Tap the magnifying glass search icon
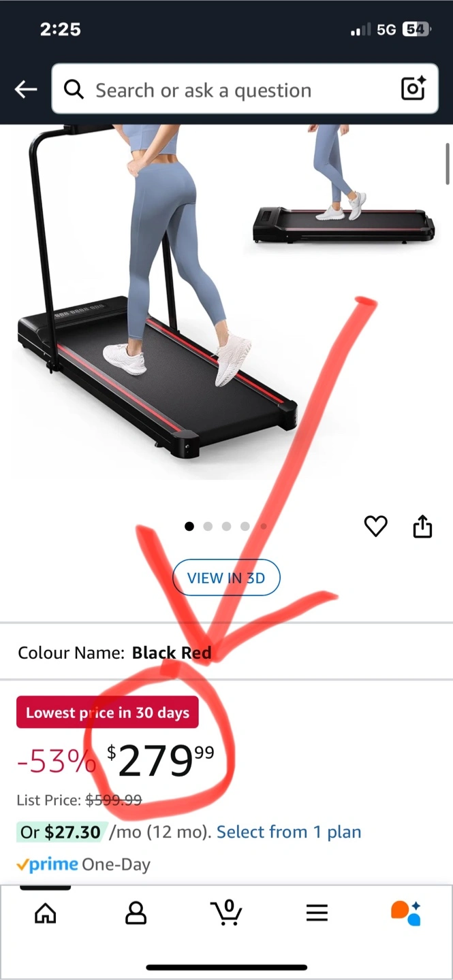 [x=73, y=89]
